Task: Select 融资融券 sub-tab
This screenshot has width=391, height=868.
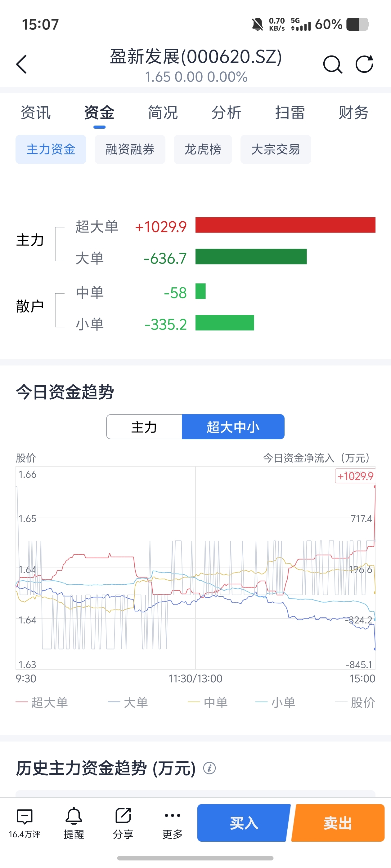Action: tap(130, 149)
